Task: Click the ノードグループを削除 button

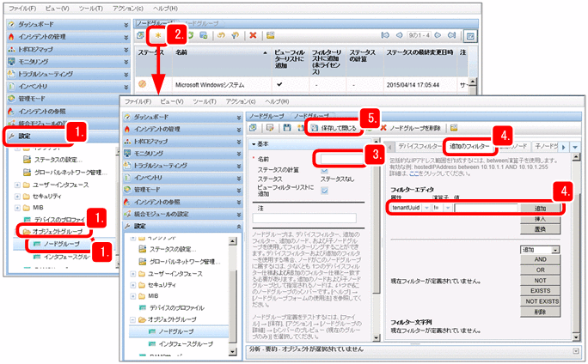Action: (x=410, y=128)
